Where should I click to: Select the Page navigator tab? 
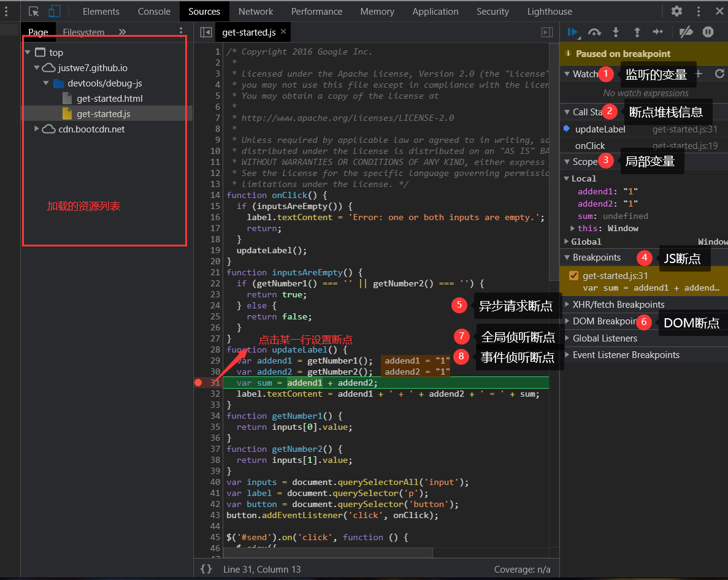click(x=38, y=32)
